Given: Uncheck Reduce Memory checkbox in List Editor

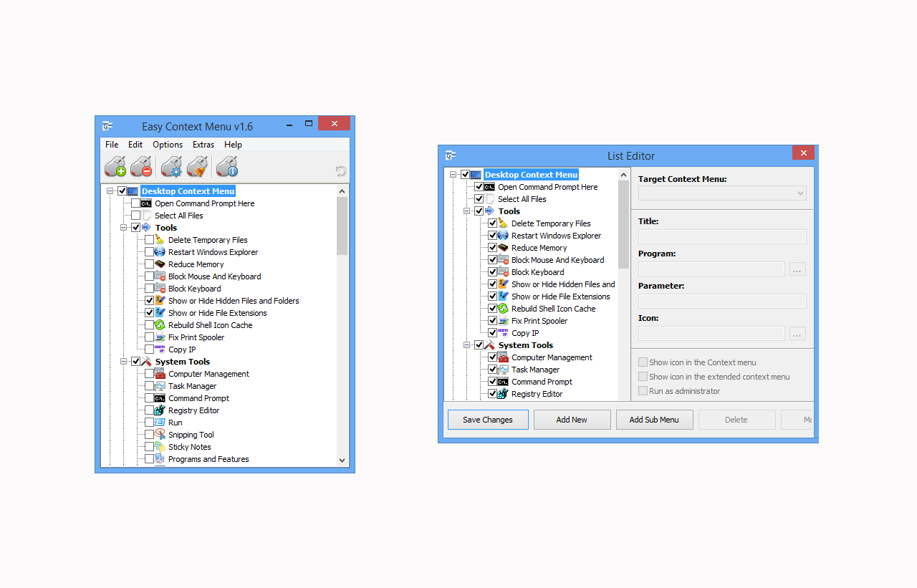Looking at the screenshot, I should [x=492, y=248].
